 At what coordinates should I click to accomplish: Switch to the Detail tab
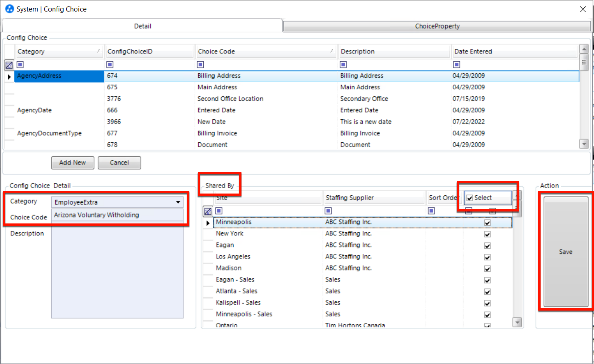pos(142,26)
